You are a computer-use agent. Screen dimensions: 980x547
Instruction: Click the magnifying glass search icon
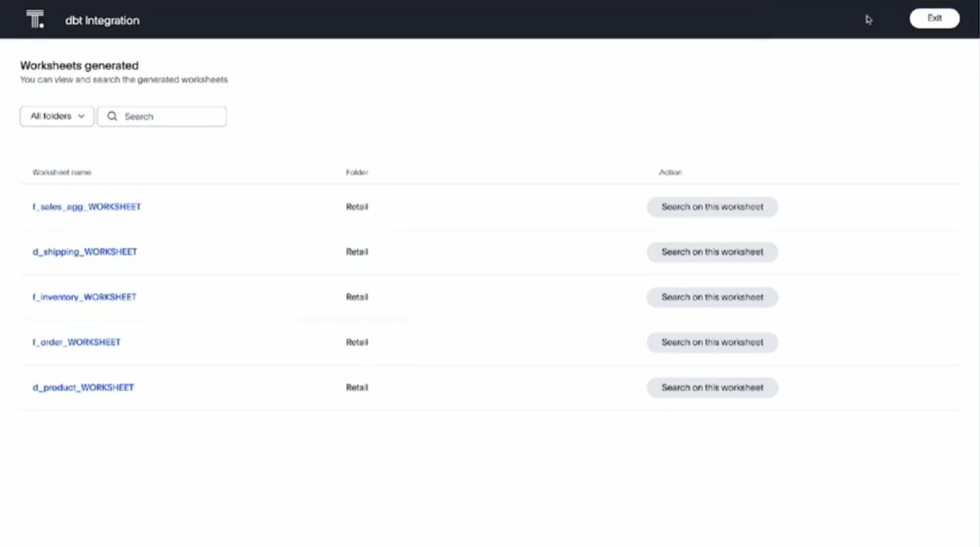point(112,116)
